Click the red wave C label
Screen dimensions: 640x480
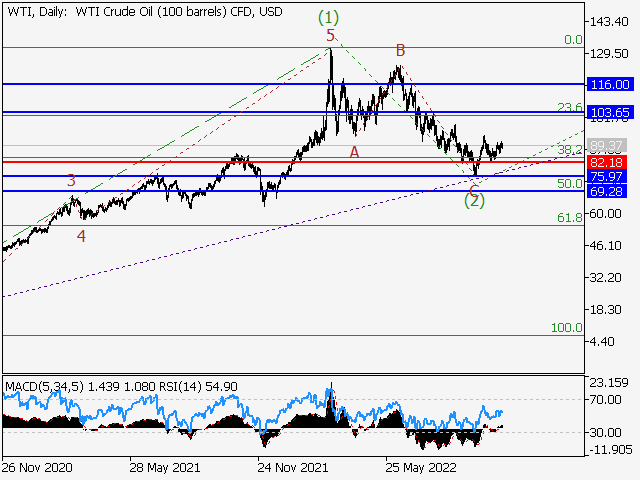(x=474, y=190)
